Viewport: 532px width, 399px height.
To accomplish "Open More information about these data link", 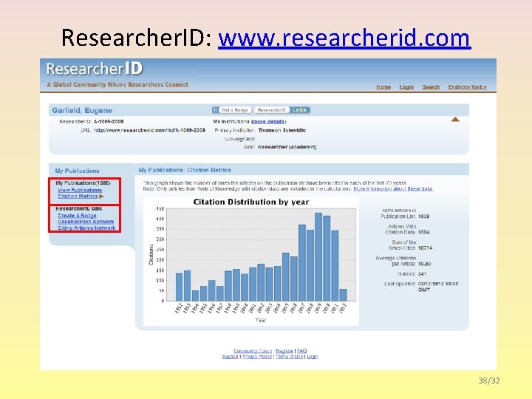I will (393, 188).
